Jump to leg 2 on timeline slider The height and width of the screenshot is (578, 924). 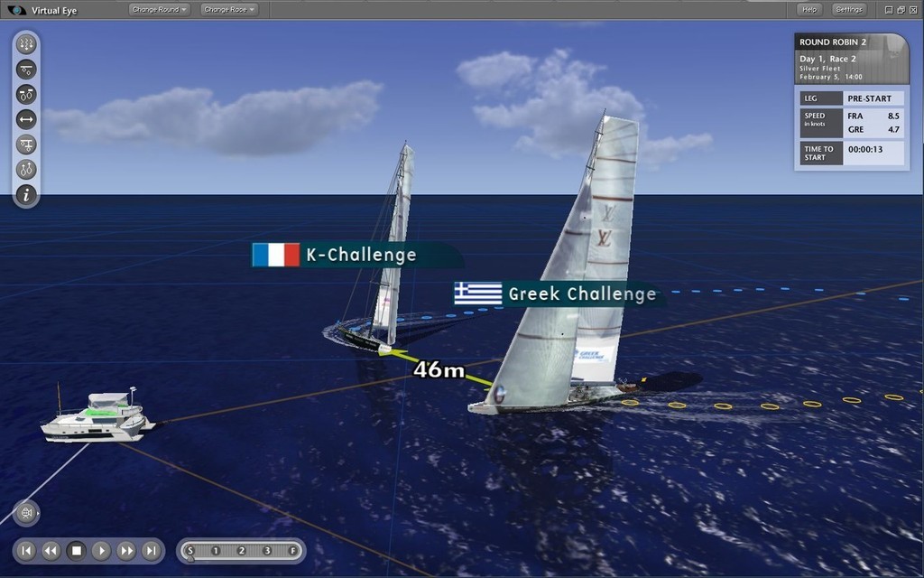click(242, 550)
